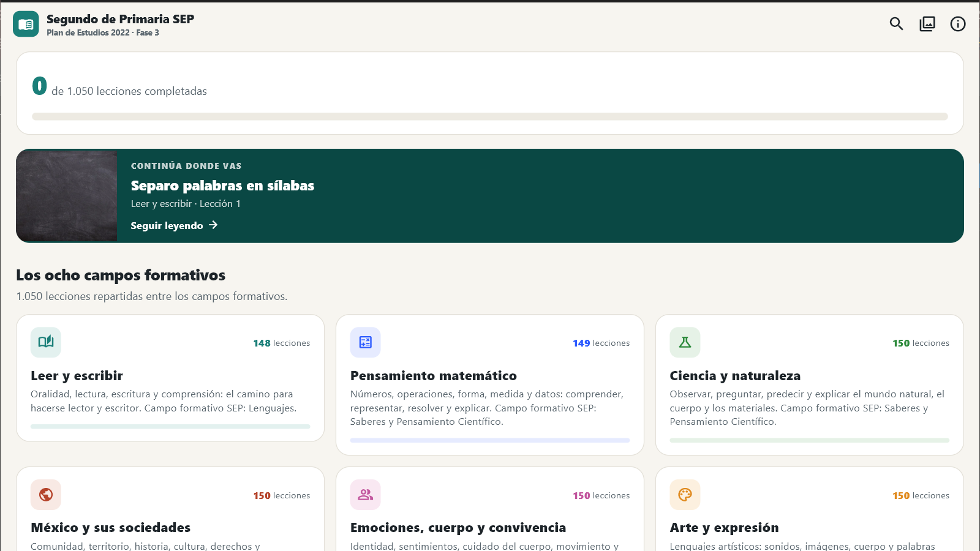Click the people icon on Emociones, cuerpo y convivencia
The image size is (980, 551).
click(366, 495)
